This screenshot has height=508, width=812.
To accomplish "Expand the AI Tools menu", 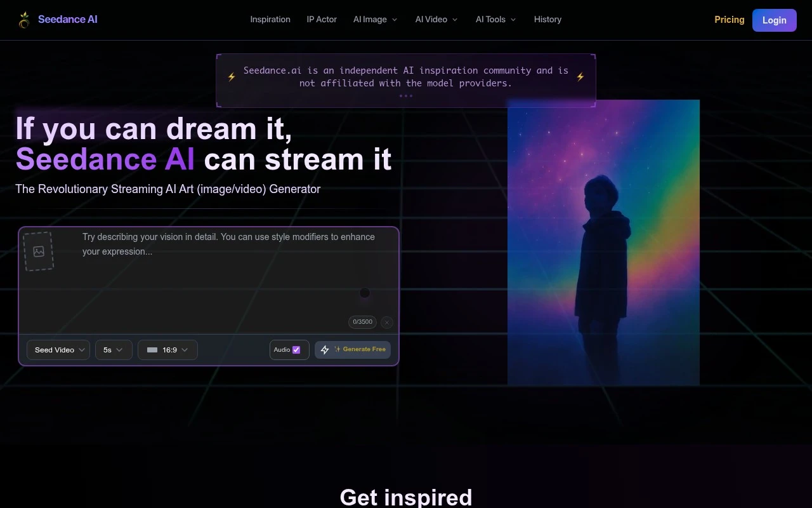I will point(496,20).
